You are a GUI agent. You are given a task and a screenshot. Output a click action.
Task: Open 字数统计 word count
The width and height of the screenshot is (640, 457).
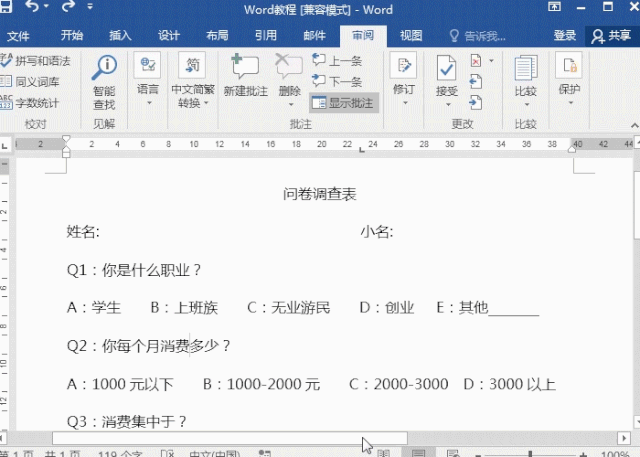30,103
